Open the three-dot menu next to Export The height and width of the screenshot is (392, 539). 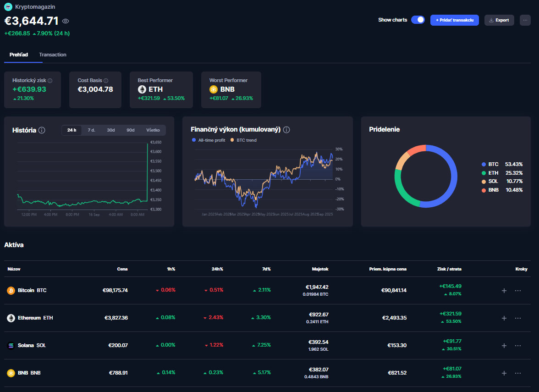[525, 20]
